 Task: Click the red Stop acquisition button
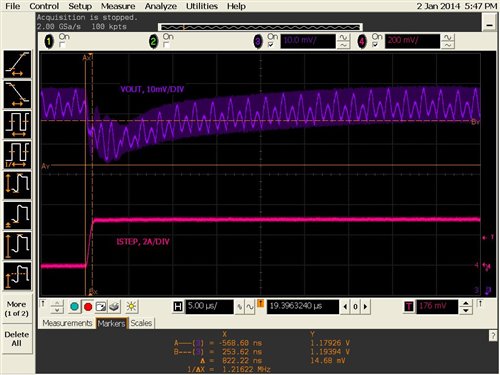(88, 306)
